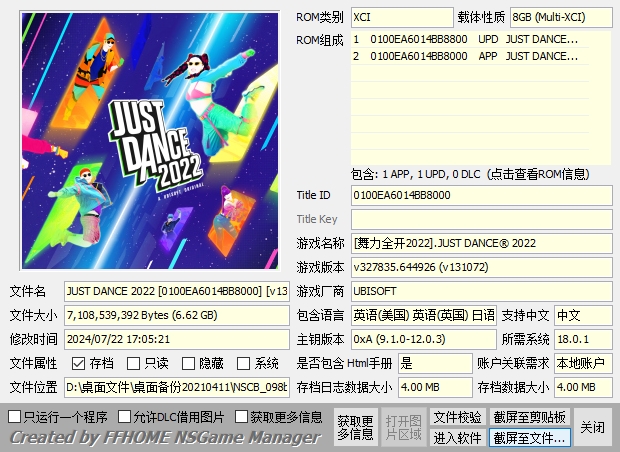Screen dimensions: 620x452
Task: Click the 文件属性 label
Action: pyautogui.click(x=34, y=363)
